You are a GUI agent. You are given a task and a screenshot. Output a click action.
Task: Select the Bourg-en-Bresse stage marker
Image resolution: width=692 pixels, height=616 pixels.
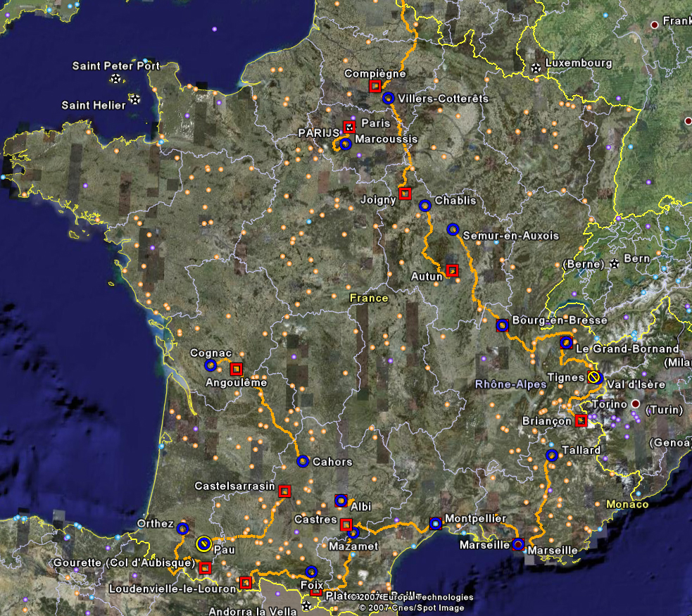pyautogui.click(x=502, y=325)
